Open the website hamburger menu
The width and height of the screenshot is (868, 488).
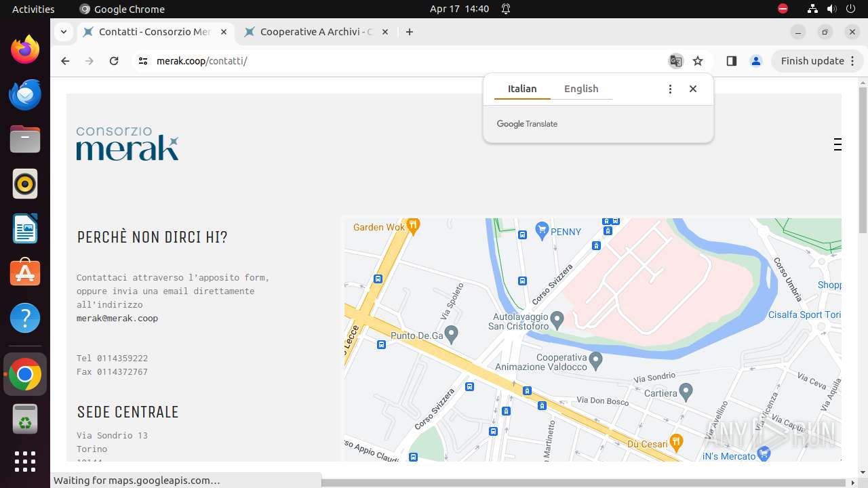coord(837,144)
